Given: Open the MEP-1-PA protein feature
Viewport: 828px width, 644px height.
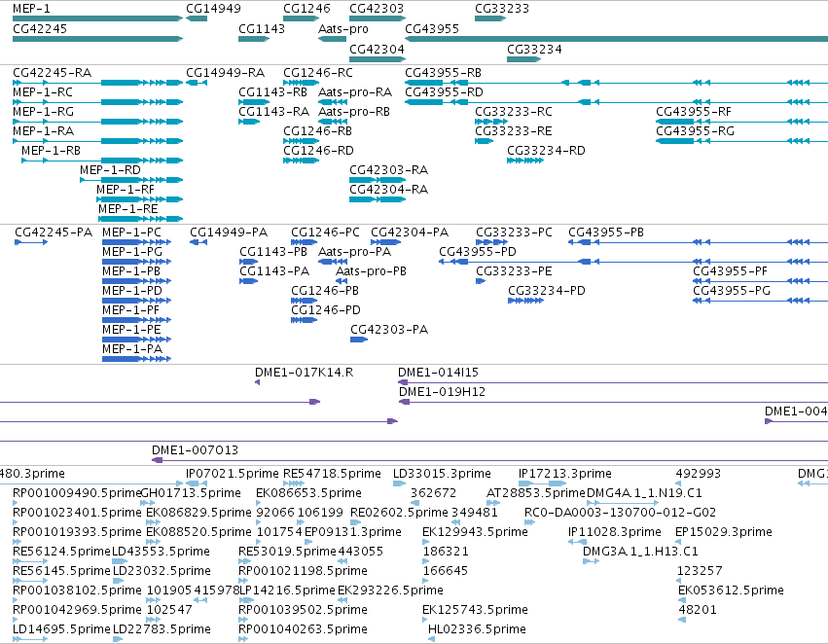Looking at the screenshot, I should click(137, 359).
